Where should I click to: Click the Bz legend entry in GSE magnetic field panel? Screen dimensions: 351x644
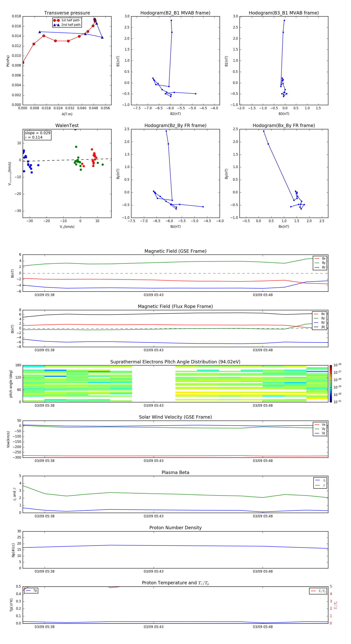click(320, 267)
